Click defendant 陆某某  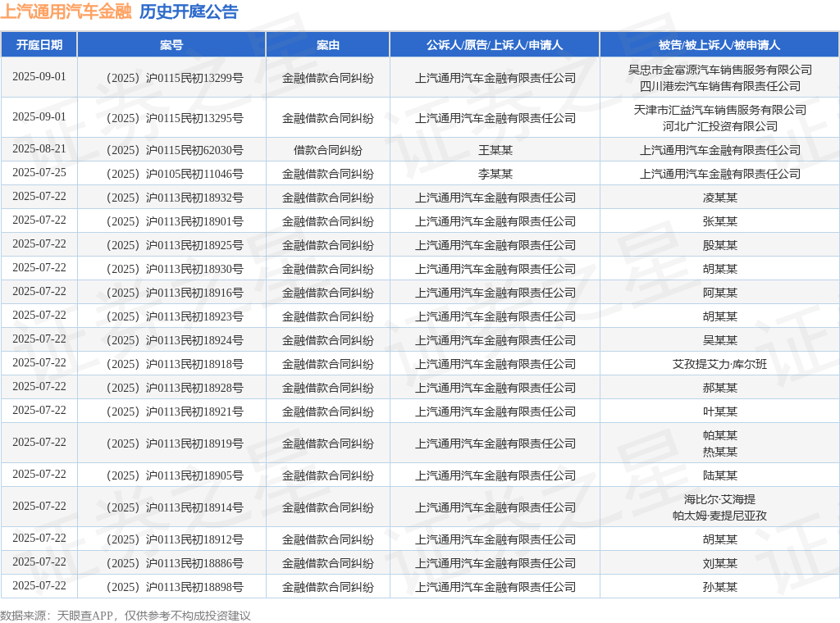click(x=720, y=475)
